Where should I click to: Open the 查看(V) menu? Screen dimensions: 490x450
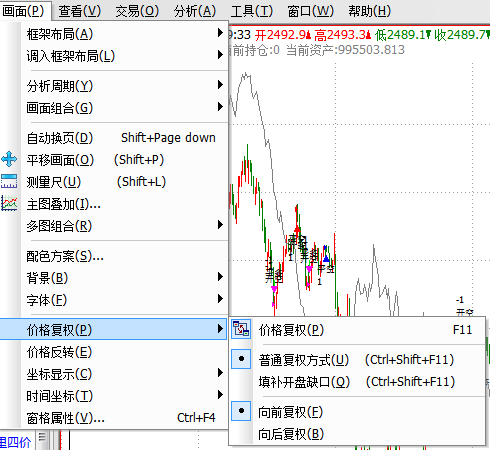(x=80, y=11)
